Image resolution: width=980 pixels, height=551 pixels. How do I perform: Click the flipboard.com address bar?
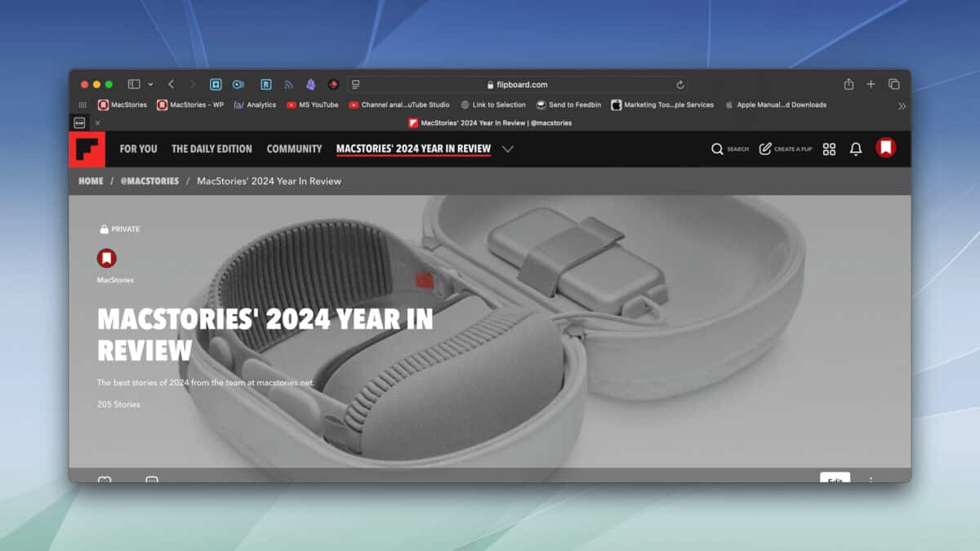click(523, 84)
